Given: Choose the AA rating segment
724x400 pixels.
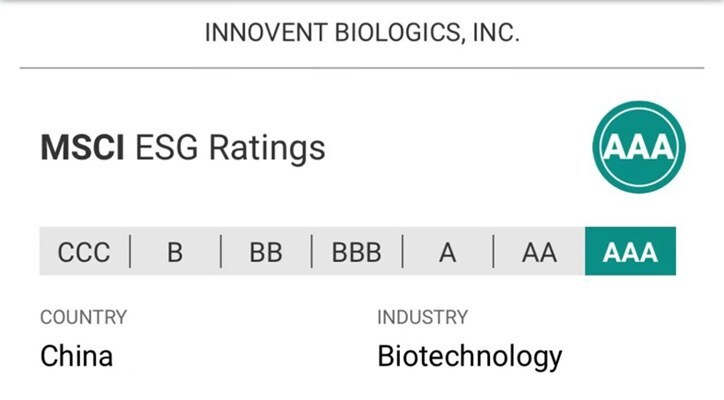Looking at the screenshot, I should [539, 252].
